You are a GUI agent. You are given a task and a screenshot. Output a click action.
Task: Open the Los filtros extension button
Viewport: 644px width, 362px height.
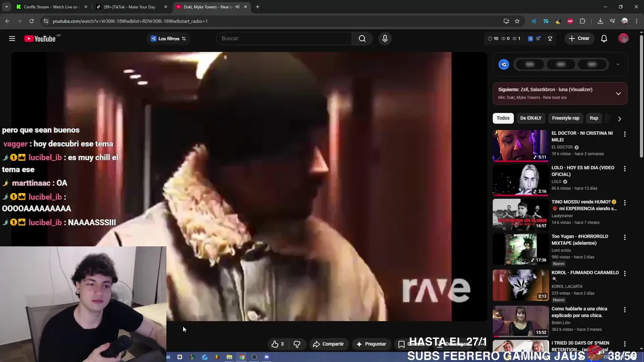(x=169, y=39)
